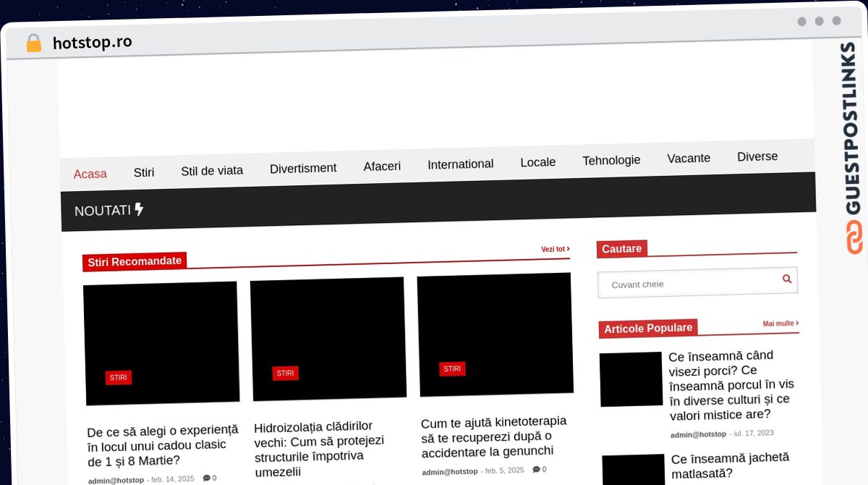The height and width of the screenshot is (485, 868).
Task: Click author admin@hotstop under kinetoterapia article
Action: click(x=450, y=471)
